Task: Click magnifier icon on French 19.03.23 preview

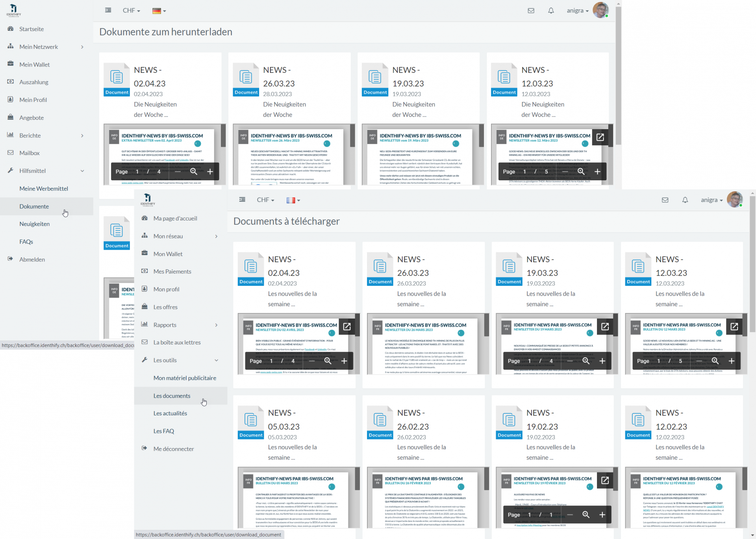Action: (x=586, y=361)
